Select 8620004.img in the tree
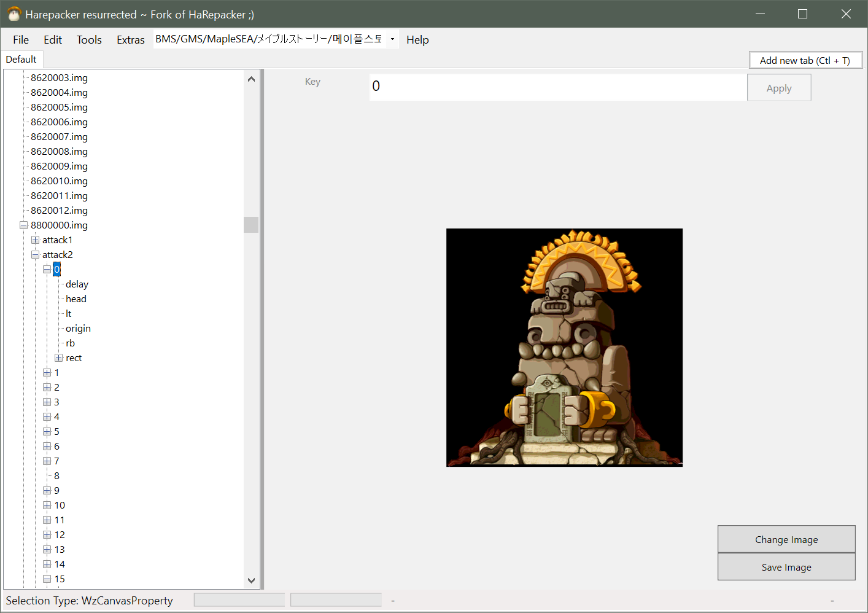The width and height of the screenshot is (868, 613). click(x=59, y=93)
